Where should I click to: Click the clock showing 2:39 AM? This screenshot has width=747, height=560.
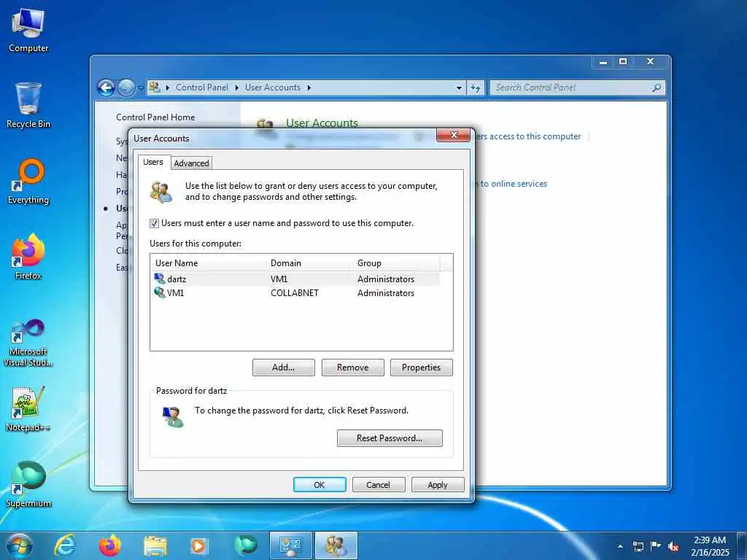click(x=710, y=545)
